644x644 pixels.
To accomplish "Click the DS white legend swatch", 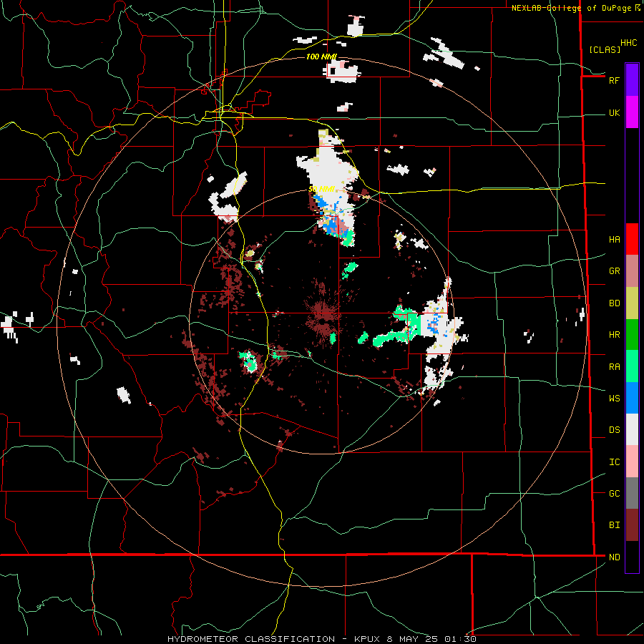I will 632,429.
